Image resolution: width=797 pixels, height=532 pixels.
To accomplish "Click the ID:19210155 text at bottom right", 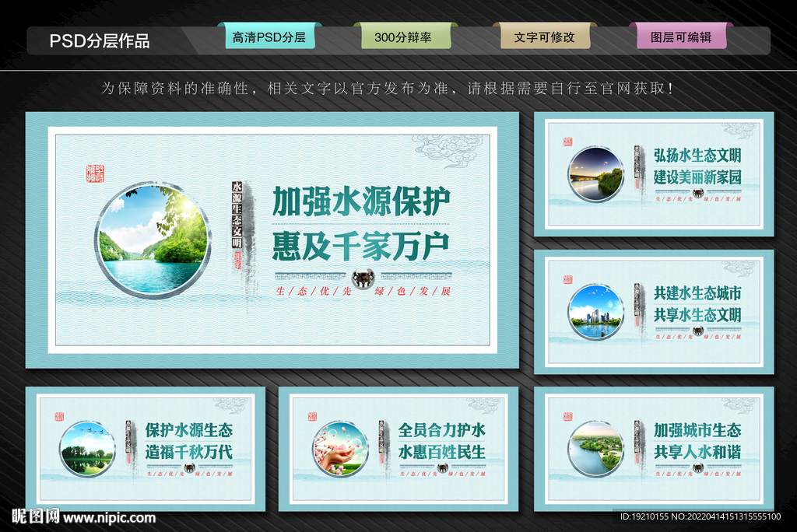I will (700, 518).
